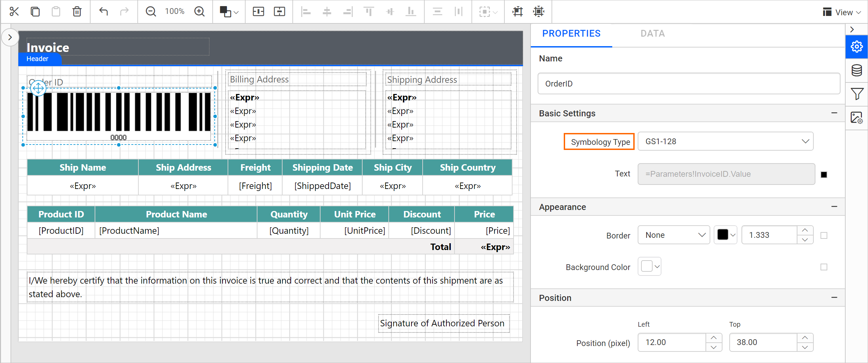
Task: Increase the Top position value
Action: click(x=805, y=338)
